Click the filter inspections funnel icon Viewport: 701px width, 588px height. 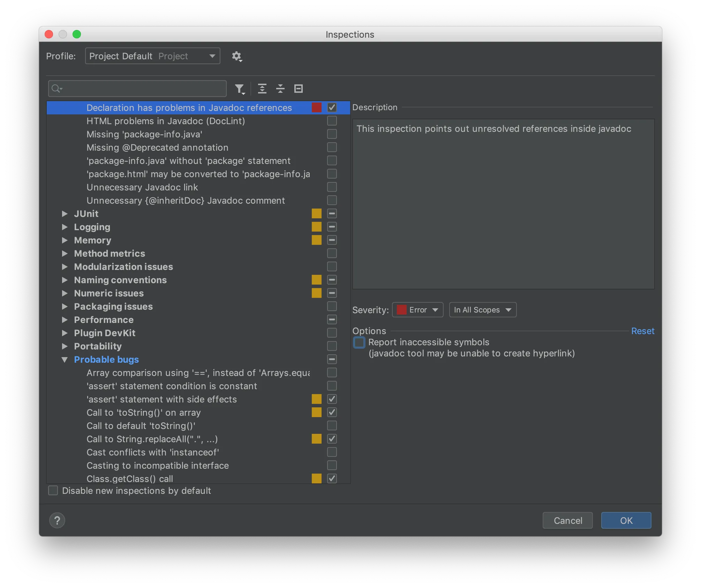pos(240,89)
